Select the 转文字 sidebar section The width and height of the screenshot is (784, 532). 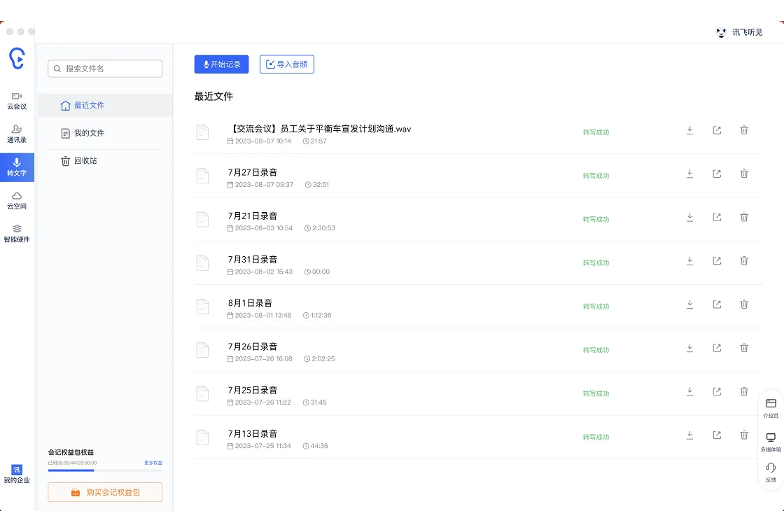pyautogui.click(x=17, y=167)
